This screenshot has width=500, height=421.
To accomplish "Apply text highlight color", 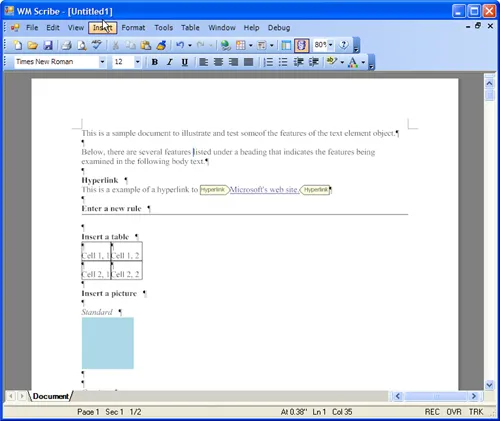I will point(331,62).
